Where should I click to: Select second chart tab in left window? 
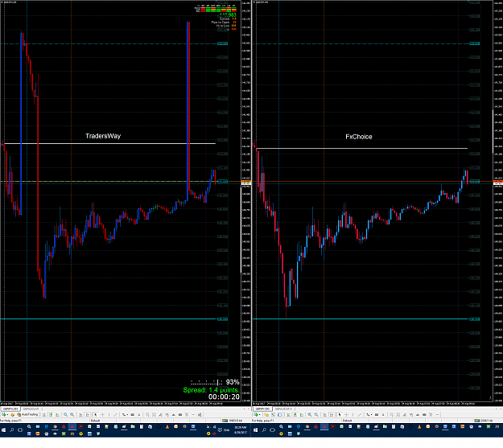pos(31,409)
